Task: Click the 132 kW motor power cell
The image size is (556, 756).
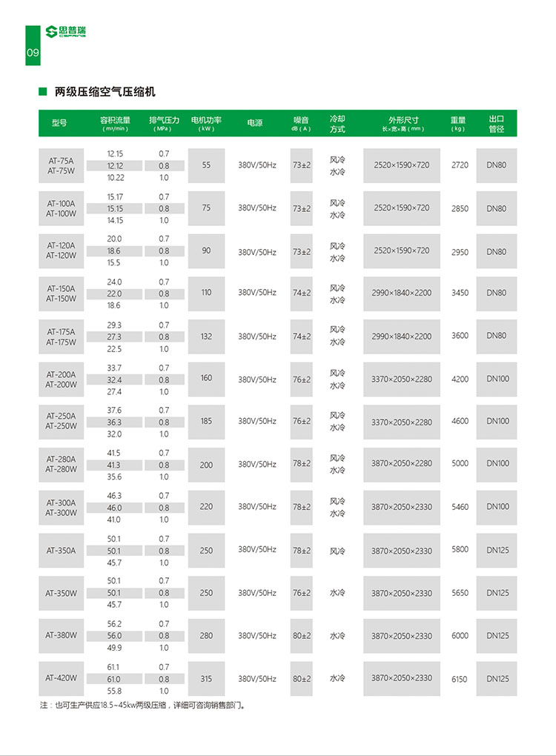Action: coord(206,336)
